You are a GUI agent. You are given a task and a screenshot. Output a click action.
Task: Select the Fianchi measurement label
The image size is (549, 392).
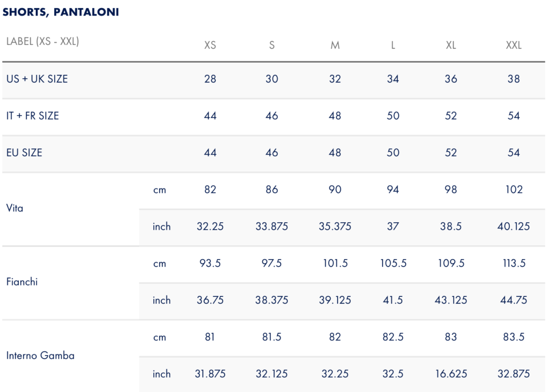point(21,282)
